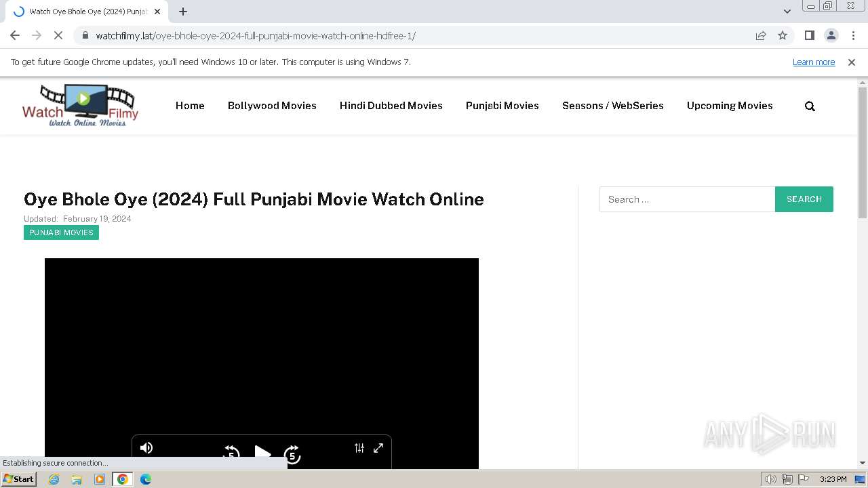Screen dimensions: 868x488
Task: Share this page from address bar
Action: 761,35
